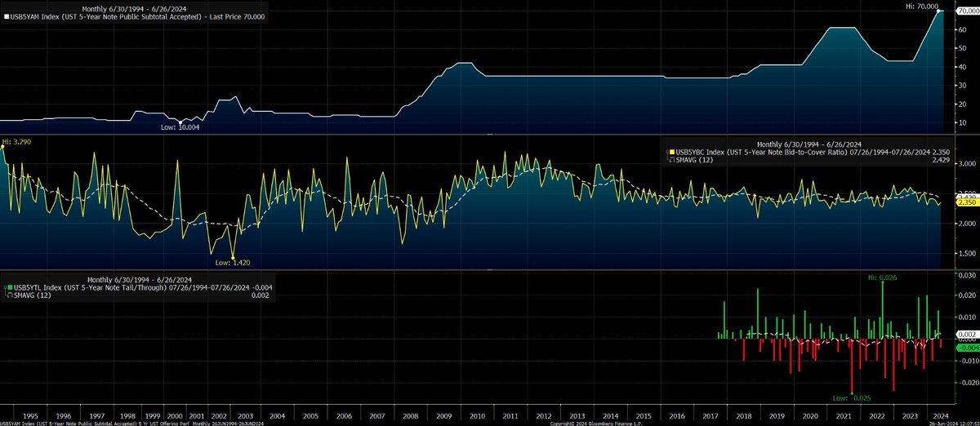Click the 2007 year label on the time axis
The width and height of the screenshot is (980, 426).
tap(377, 415)
